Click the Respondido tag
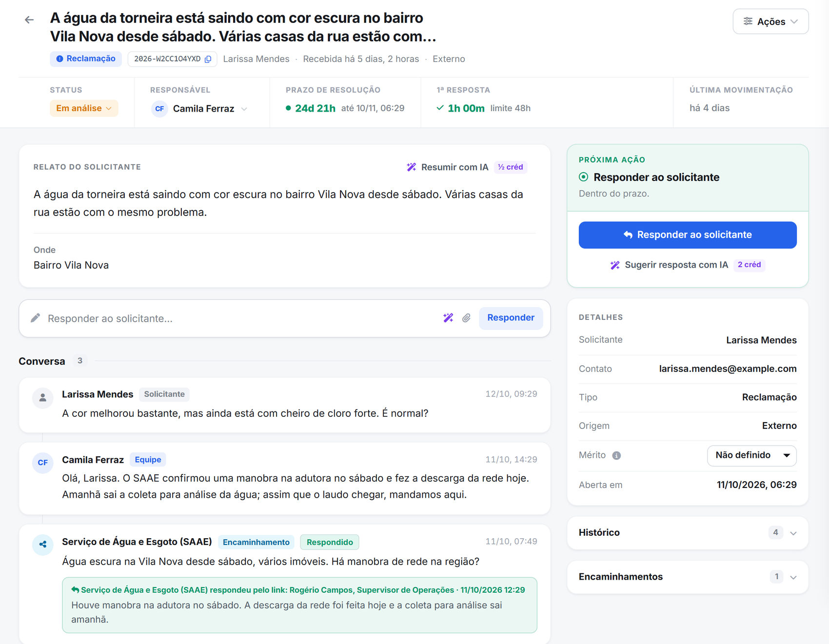The image size is (829, 644). 330,542
